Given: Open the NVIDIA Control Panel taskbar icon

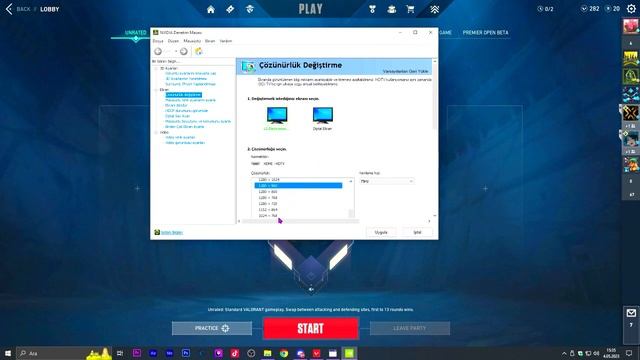Looking at the screenshot, I should click(349, 353).
